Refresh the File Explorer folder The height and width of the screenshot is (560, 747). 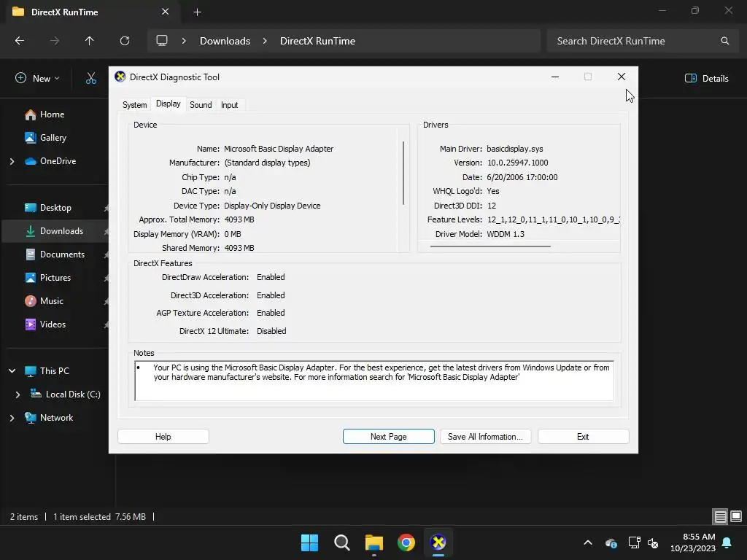click(125, 41)
